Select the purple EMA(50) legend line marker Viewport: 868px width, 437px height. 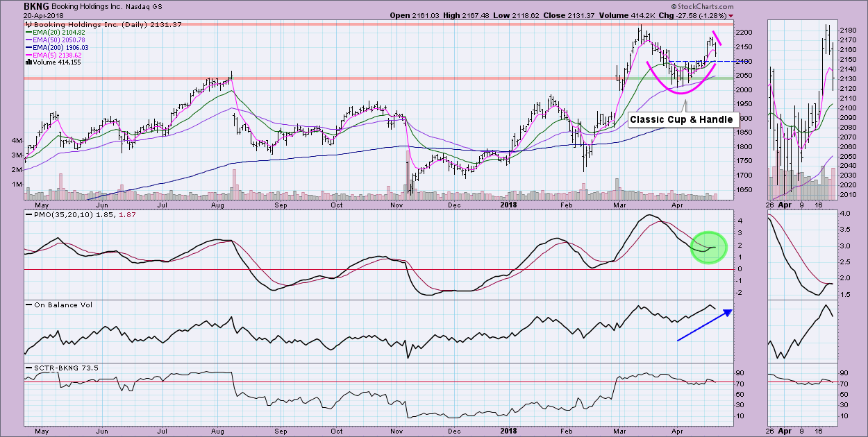coord(28,40)
